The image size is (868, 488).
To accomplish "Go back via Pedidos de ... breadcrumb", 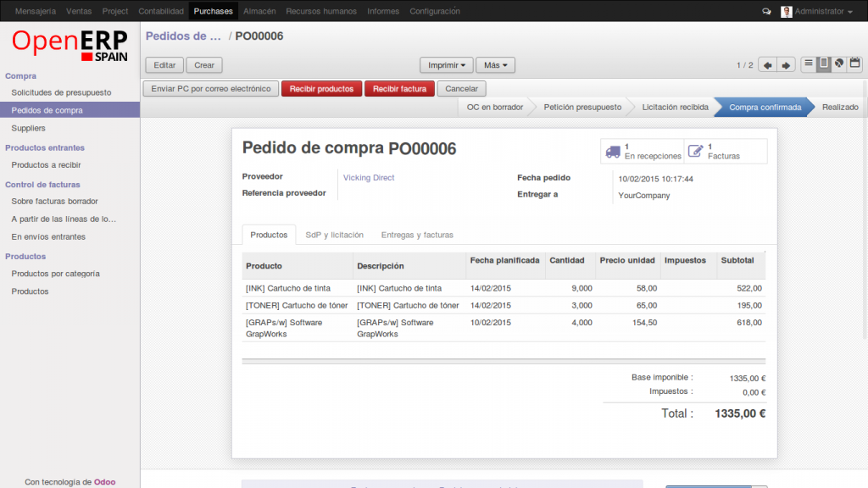I will coord(183,36).
